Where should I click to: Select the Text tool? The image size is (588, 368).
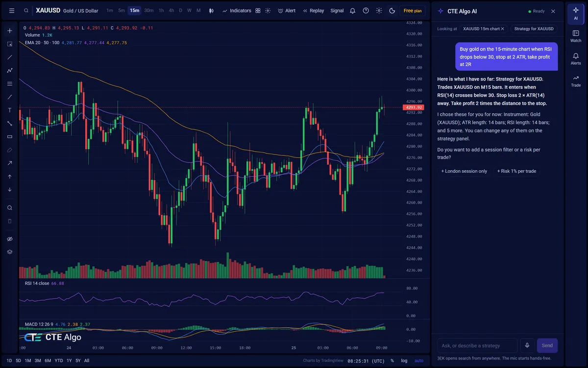[10, 110]
